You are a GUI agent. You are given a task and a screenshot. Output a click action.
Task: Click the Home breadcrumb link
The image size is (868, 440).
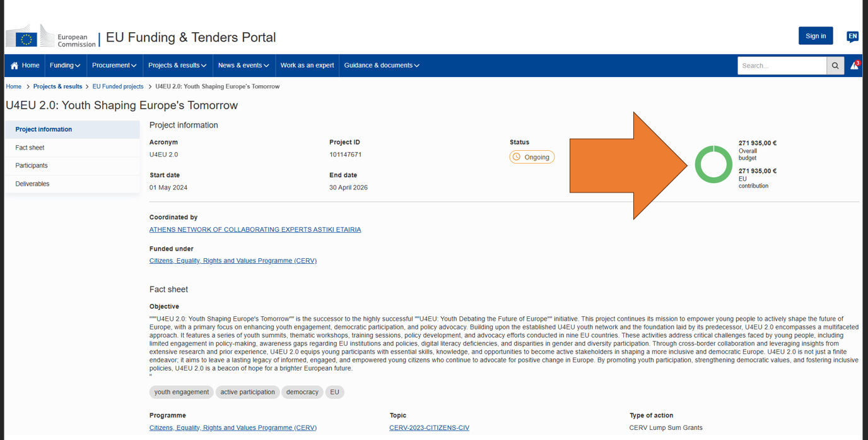coord(13,86)
